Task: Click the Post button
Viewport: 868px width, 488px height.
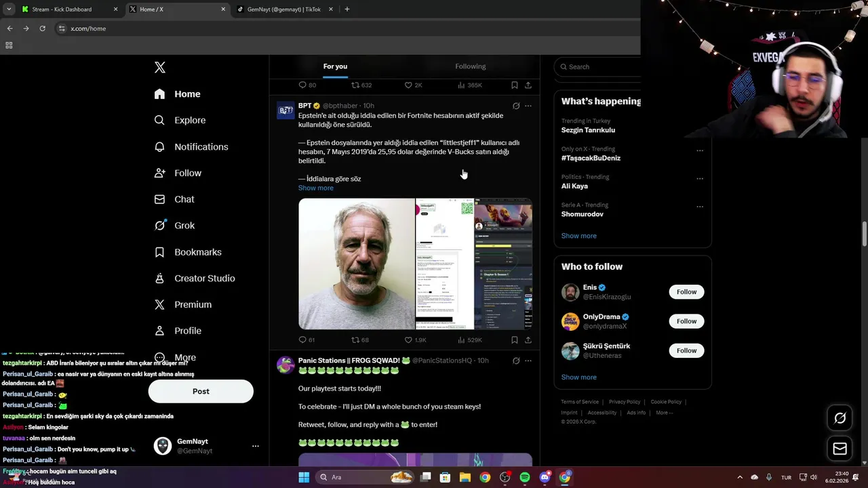Action: coord(201,391)
